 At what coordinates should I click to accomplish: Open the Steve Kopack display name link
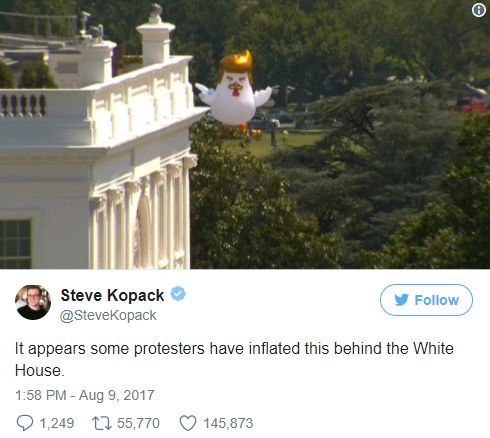112,295
